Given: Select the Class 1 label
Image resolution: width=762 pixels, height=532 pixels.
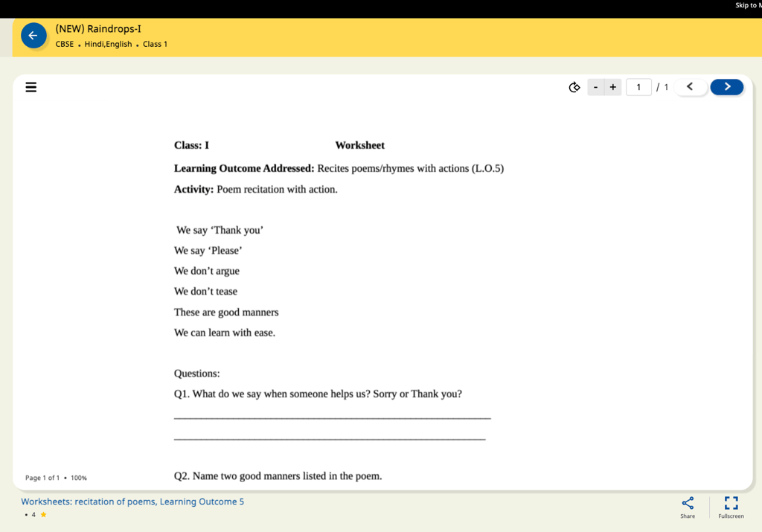Looking at the screenshot, I should (x=155, y=44).
